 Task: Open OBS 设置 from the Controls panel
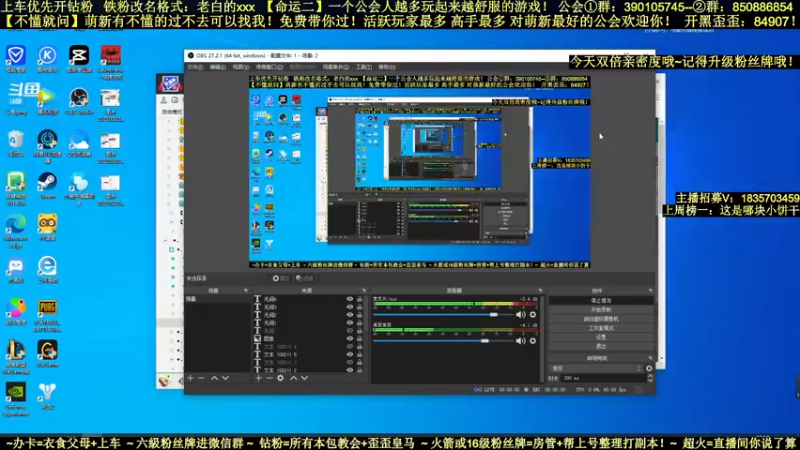[601, 337]
